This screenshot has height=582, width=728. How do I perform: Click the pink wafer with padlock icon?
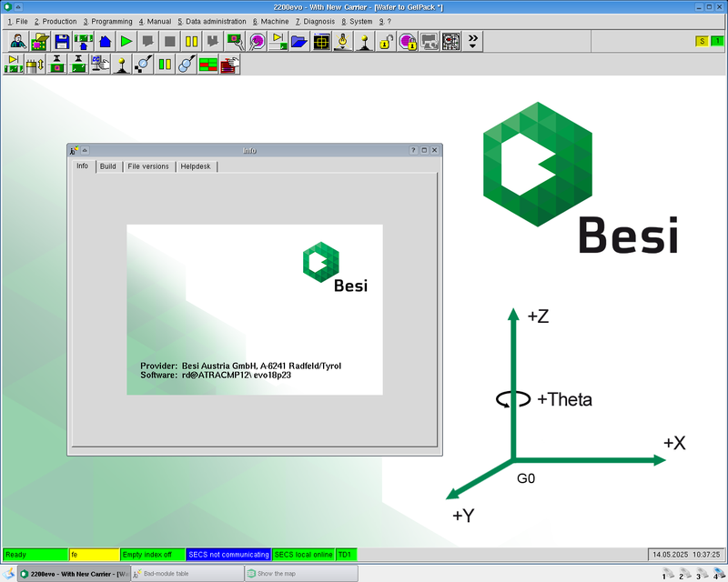408,41
